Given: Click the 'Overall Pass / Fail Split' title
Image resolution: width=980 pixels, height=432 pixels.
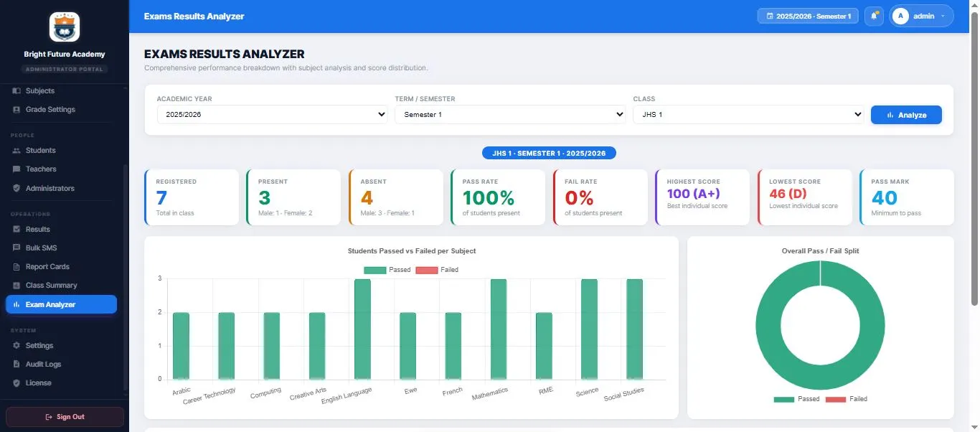Looking at the screenshot, I should coord(820,251).
